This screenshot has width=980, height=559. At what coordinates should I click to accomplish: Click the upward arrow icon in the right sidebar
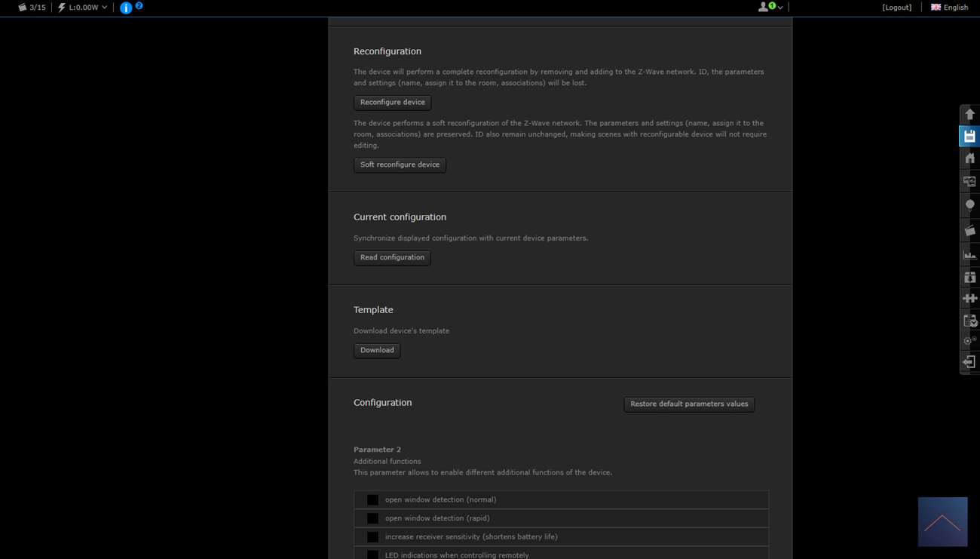pos(969,115)
